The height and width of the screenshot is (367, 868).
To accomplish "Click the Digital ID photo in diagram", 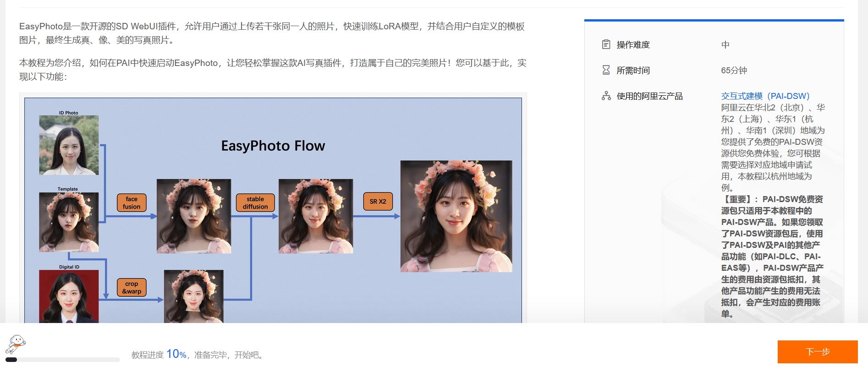I will click(69, 296).
